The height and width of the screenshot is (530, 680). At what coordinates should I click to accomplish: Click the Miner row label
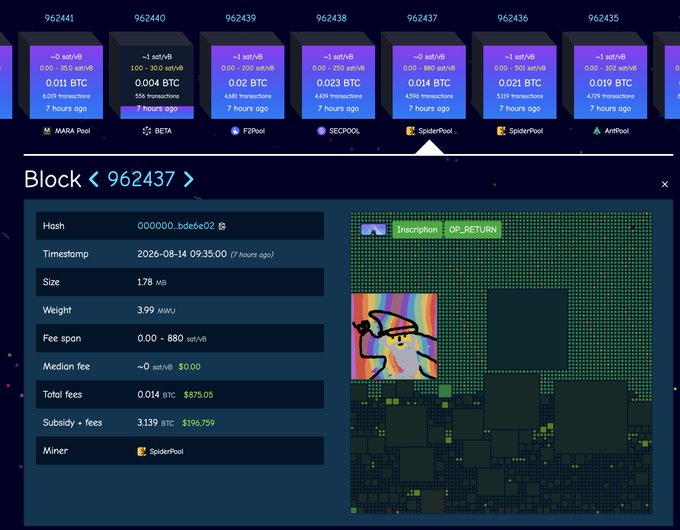click(x=55, y=451)
